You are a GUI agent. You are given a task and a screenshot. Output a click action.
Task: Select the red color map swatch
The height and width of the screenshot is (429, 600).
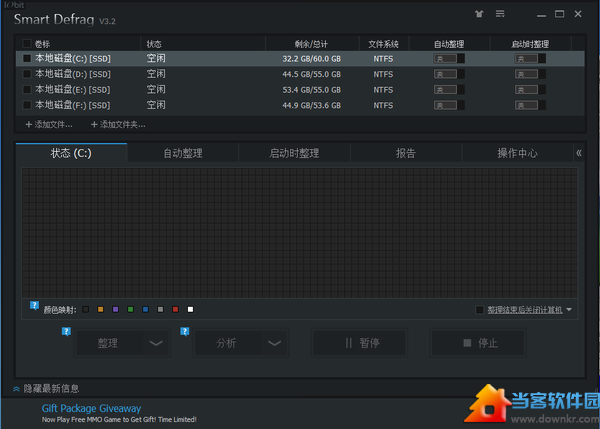coord(175,309)
